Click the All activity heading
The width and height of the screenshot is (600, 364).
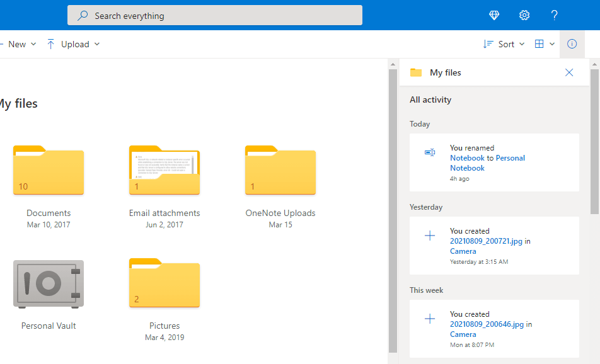[x=430, y=100]
